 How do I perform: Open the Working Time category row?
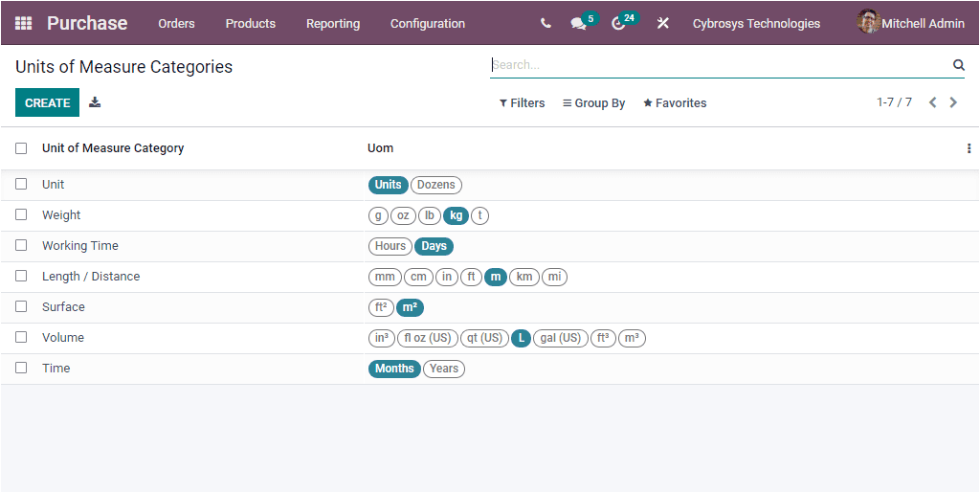tap(80, 246)
